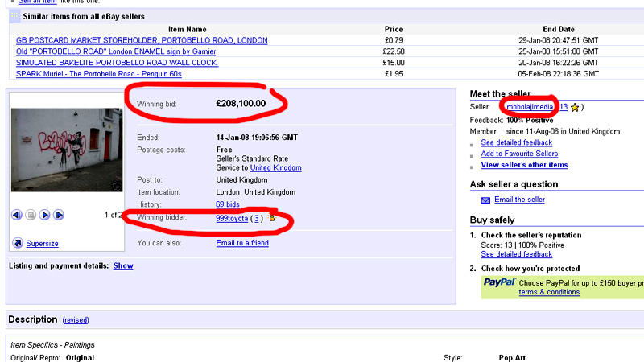The image size is (644, 362).
Task: Open winning bidder 999toyota profile
Action: click(232, 218)
